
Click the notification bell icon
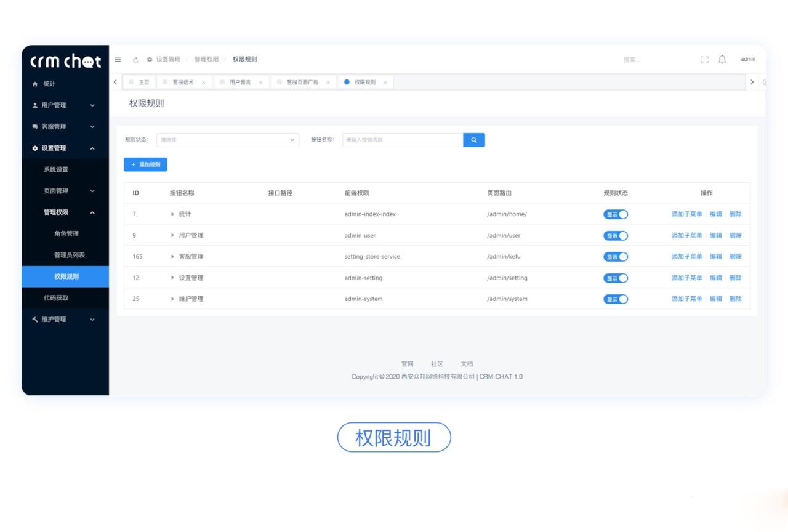pyautogui.click(x=721, y=59)
